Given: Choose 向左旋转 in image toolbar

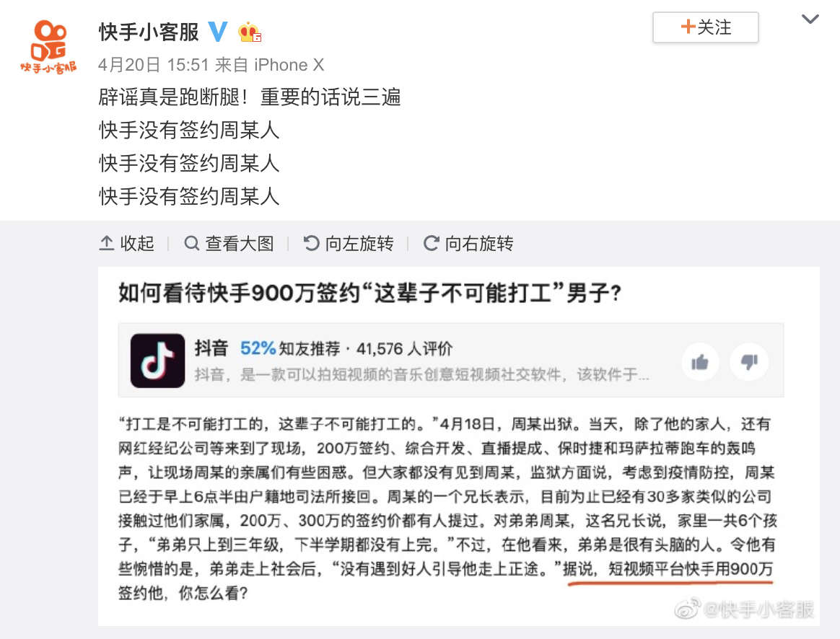Looking at the screenshot, I should 349,244.
